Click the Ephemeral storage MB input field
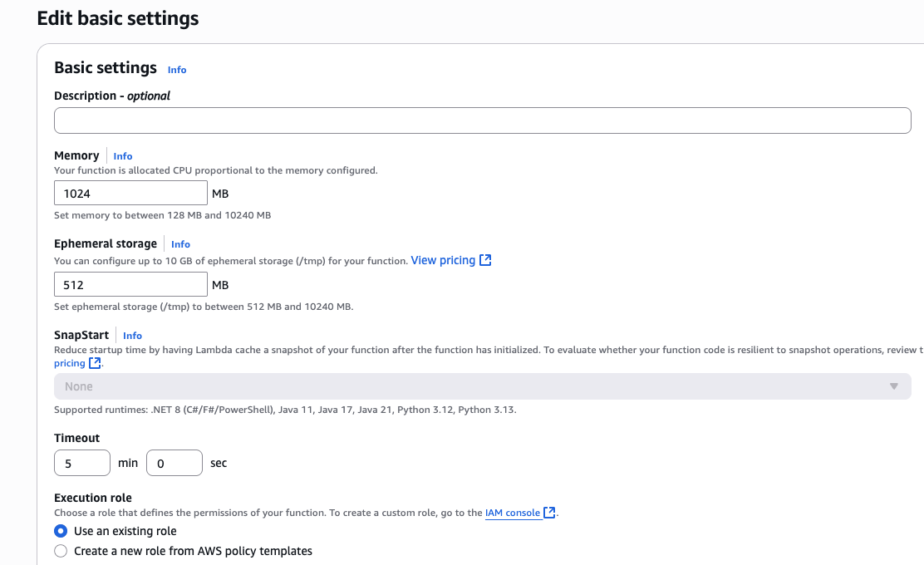Screen dimensions: 924x565 (130, 285)
